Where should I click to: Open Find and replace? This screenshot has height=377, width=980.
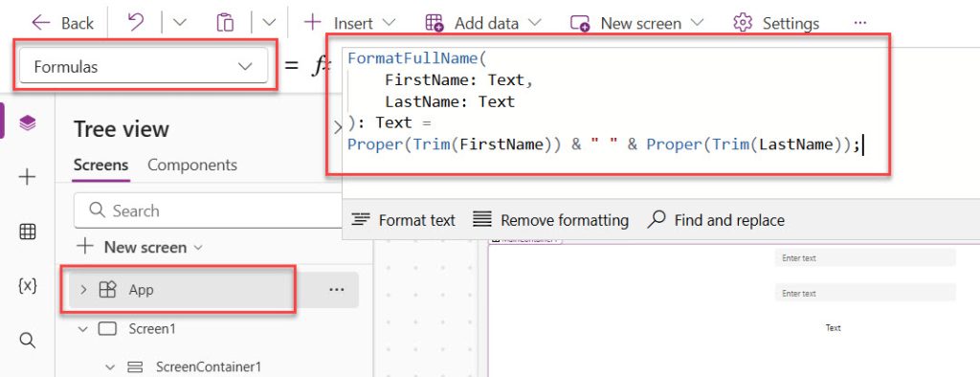pyautogui.click(x=716, y=220)
